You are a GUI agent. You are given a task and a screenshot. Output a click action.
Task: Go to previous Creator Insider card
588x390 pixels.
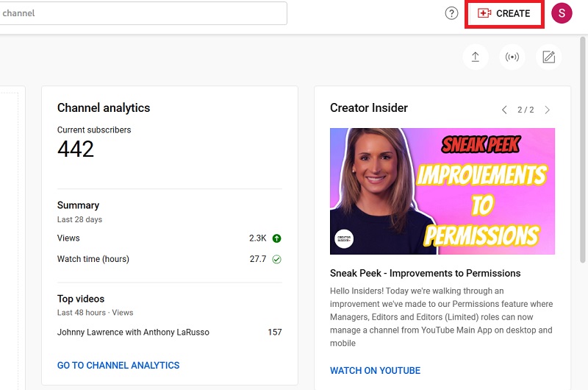click(x=504, y=110)
